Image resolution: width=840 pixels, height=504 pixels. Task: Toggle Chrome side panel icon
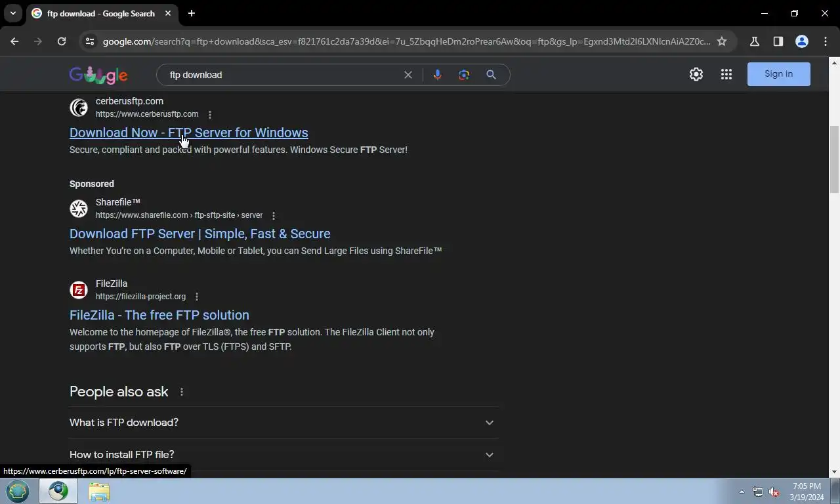[778, 41]
